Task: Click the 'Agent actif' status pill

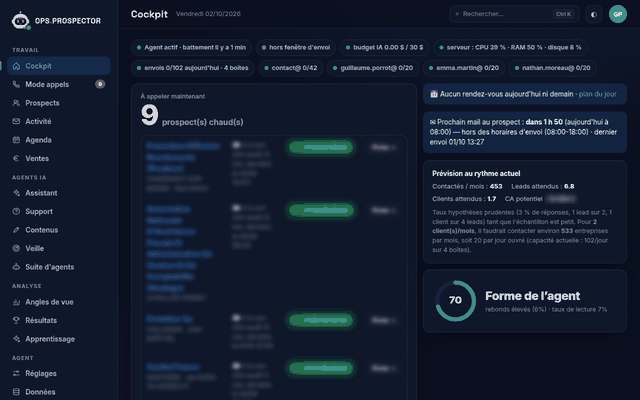Action: click(x=191, y=48)
